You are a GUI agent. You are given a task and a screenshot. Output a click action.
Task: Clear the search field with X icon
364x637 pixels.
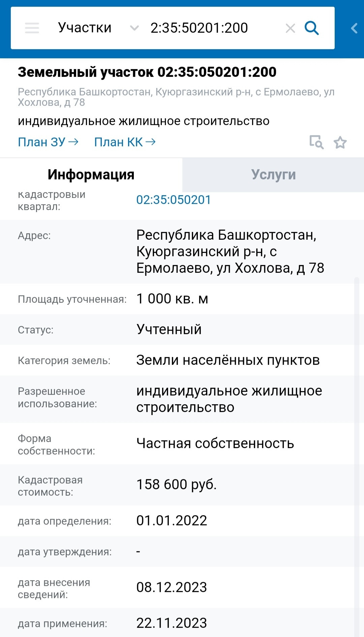coord(290,28)
